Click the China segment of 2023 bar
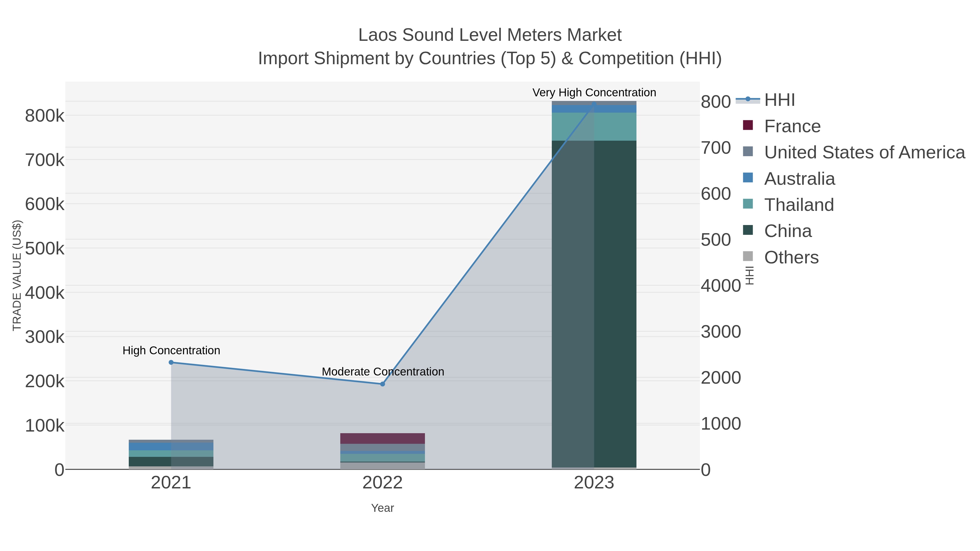 pos(594,304)
